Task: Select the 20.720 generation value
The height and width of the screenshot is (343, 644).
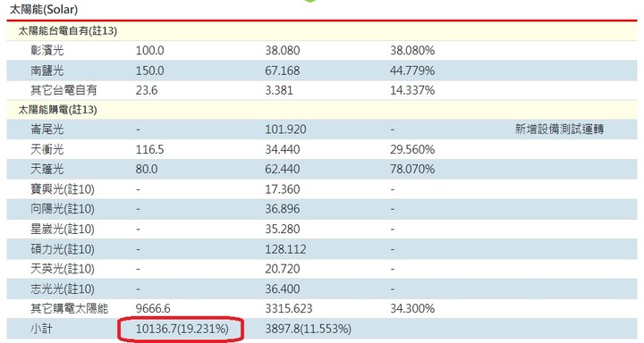Action: click(x=282, y=269)
